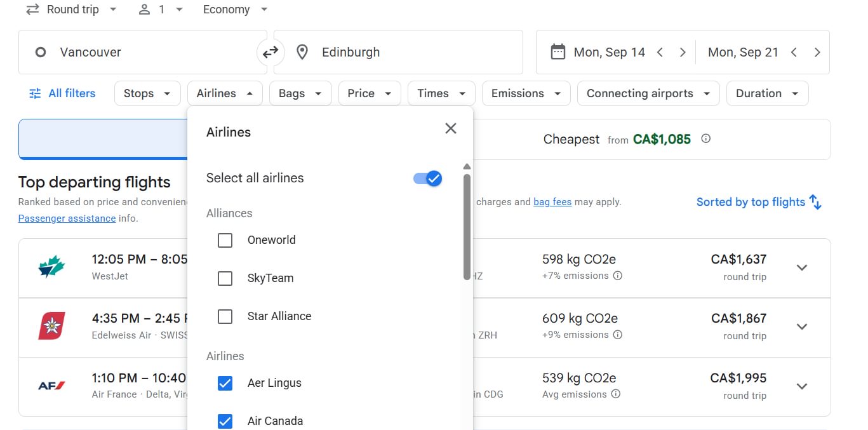The image size is (868, 430).
Task: Click the Air France airline logo
Action: [x=51, y=386]
